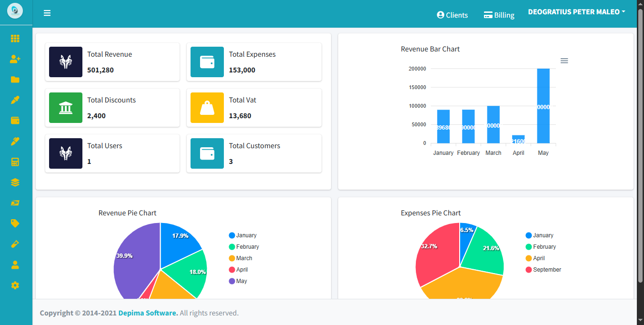The width and height of the screenshot is (644, 325).
Task: Open the price tag icon in sidebar
Action: [x=15, y=223]
